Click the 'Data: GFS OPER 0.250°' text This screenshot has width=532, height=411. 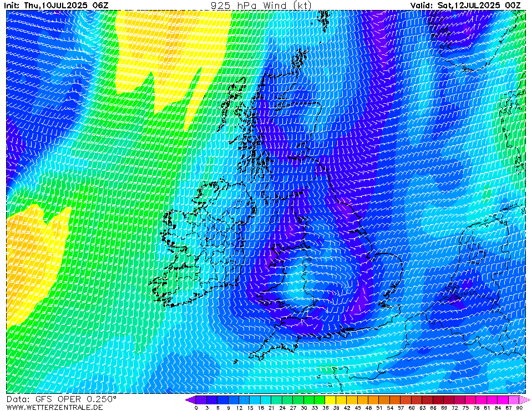62,399
